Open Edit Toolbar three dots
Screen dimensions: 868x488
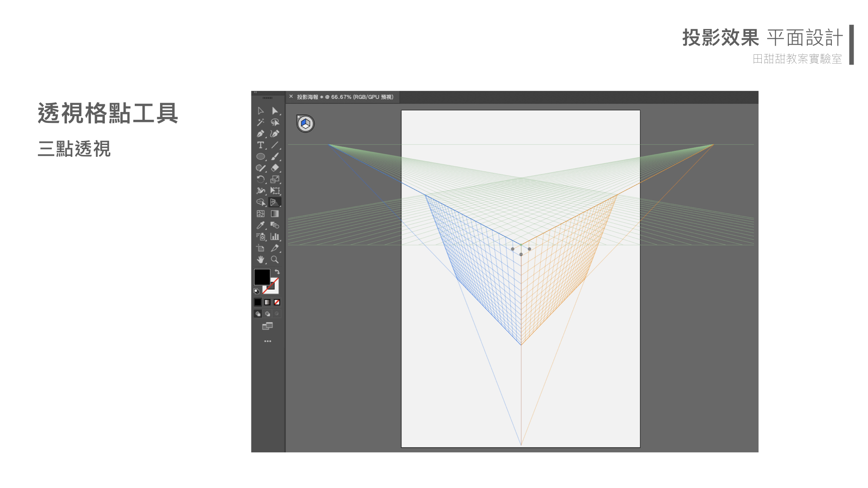point(267,341)
